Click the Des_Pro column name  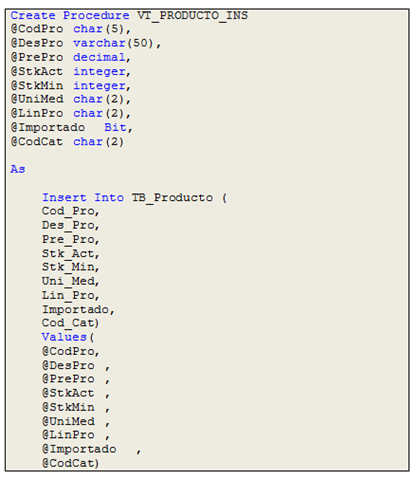68,225
